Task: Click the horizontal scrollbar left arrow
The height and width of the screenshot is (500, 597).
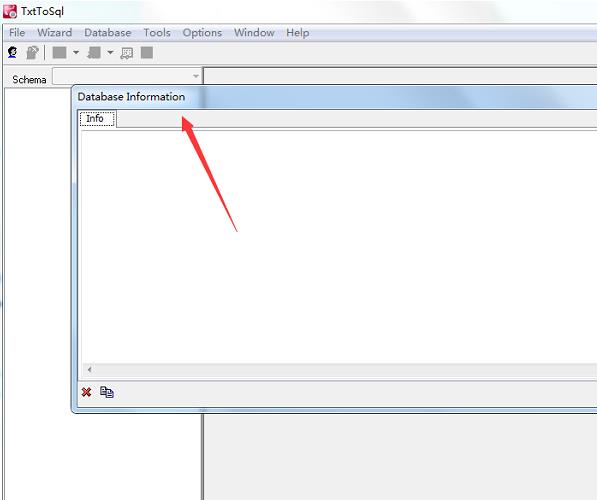Action: pos(89,369)
